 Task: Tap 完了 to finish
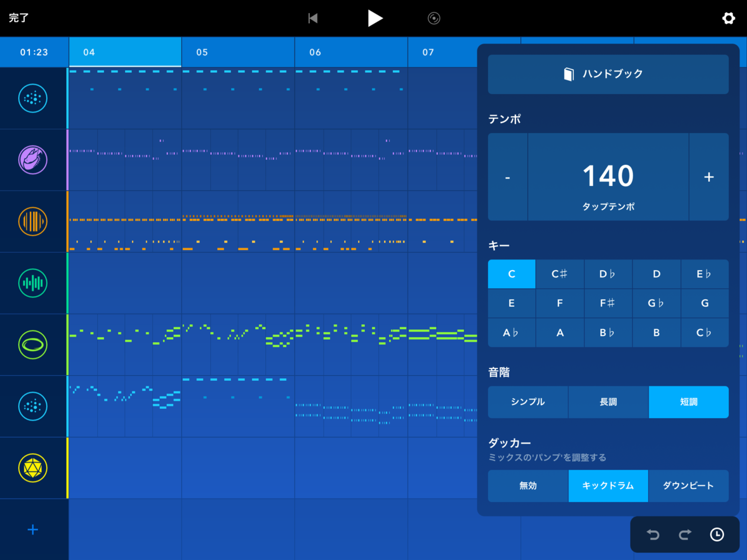coord(19,18)
